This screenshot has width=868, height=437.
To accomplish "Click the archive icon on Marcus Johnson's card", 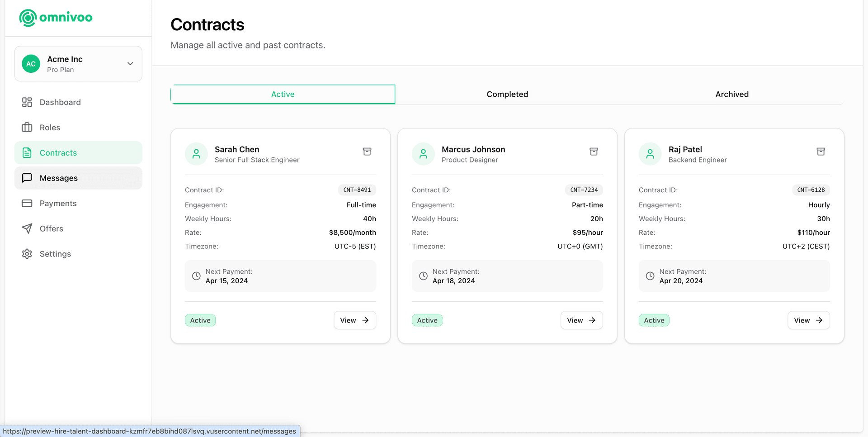I will tap(594, 152).
